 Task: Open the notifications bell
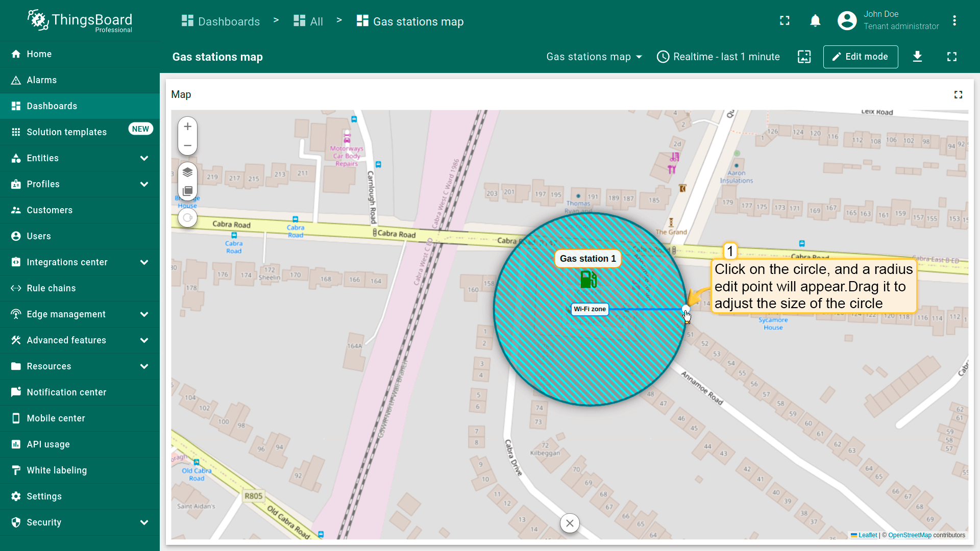(x=815, y=21)
